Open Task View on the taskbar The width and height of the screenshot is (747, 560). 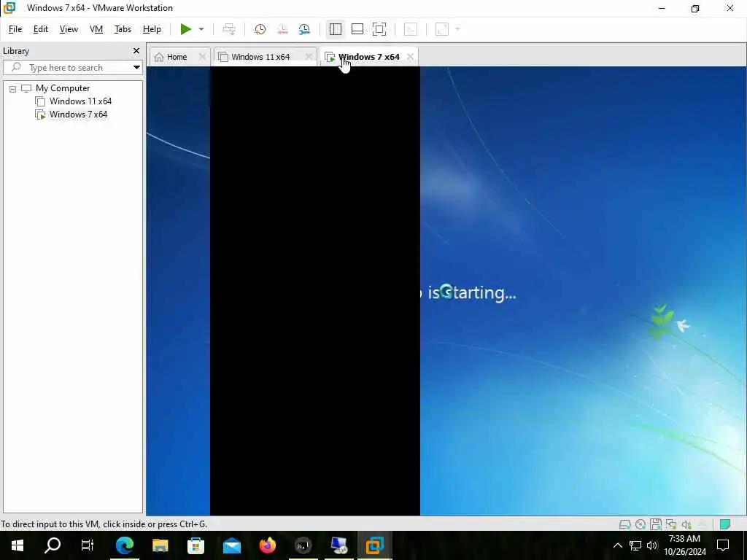pos(88,545)
